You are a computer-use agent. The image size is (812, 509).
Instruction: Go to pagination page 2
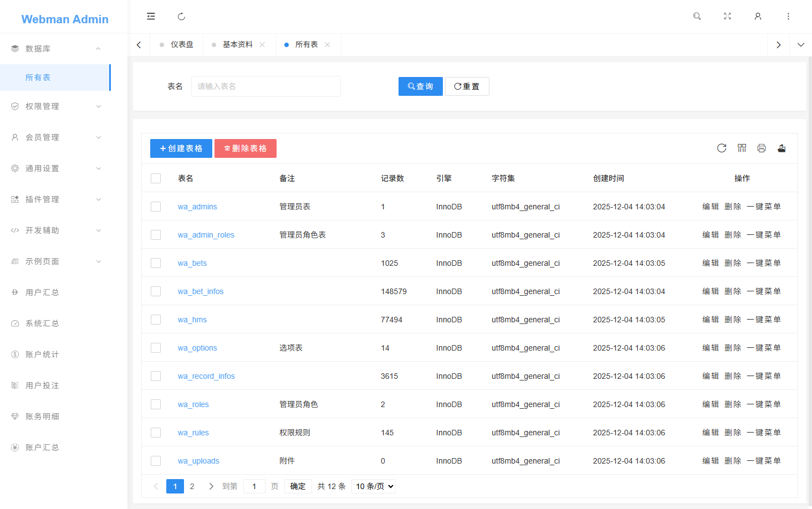[192, 486]
